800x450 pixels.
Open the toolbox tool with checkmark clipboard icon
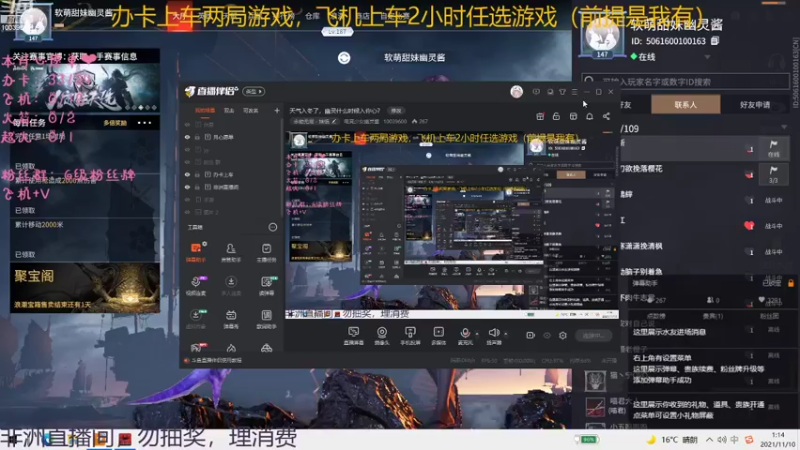[266, 252]
